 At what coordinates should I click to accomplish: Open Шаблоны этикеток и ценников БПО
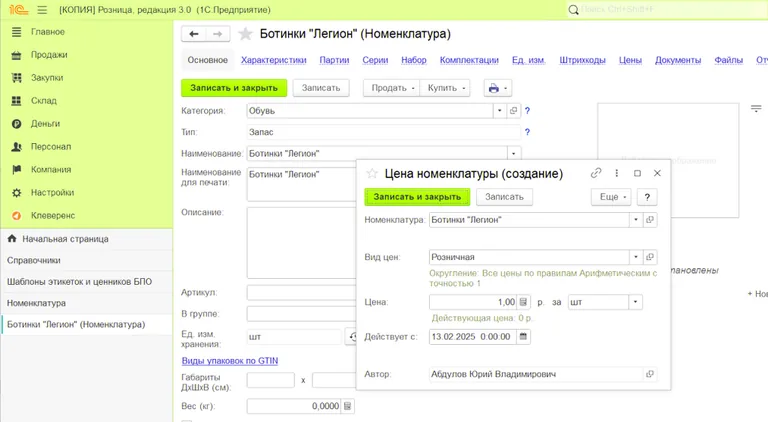tap(79, 282)
